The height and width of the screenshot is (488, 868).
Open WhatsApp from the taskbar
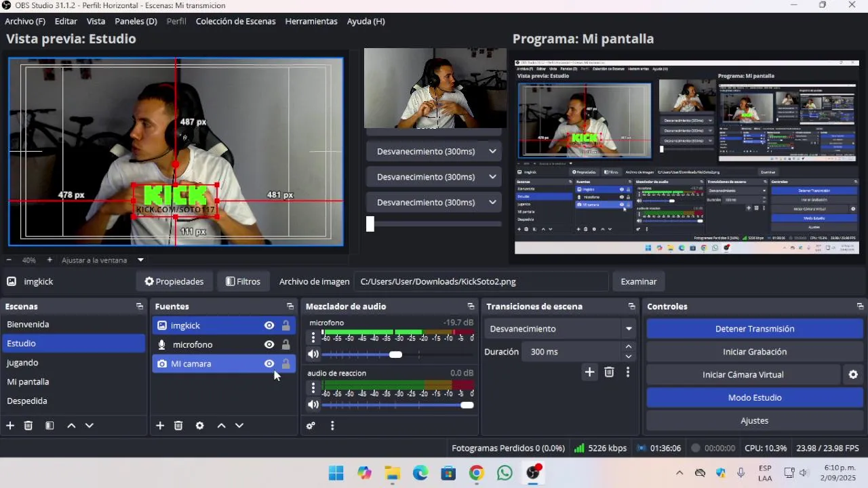[x=505, y=472]
